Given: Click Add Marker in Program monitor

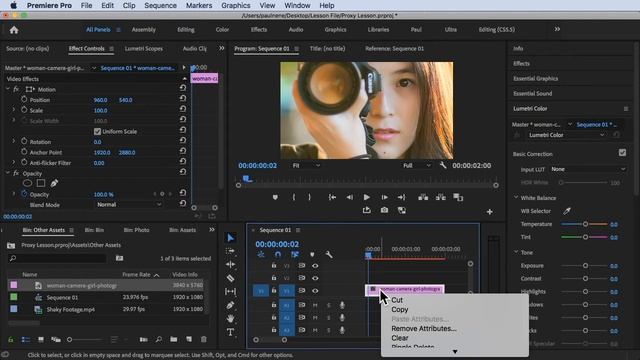Looking at the screenshot, I should pyautogui.click(x=275, y=197).
